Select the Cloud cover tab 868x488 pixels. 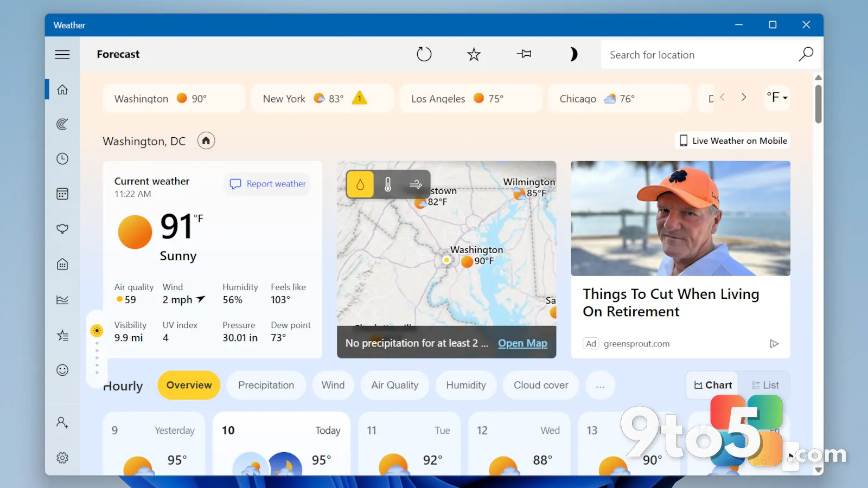(x=541, y=385)
